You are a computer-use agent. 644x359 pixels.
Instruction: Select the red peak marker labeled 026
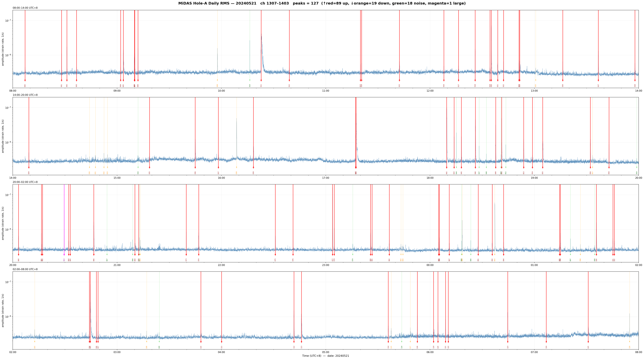point(563,80)
